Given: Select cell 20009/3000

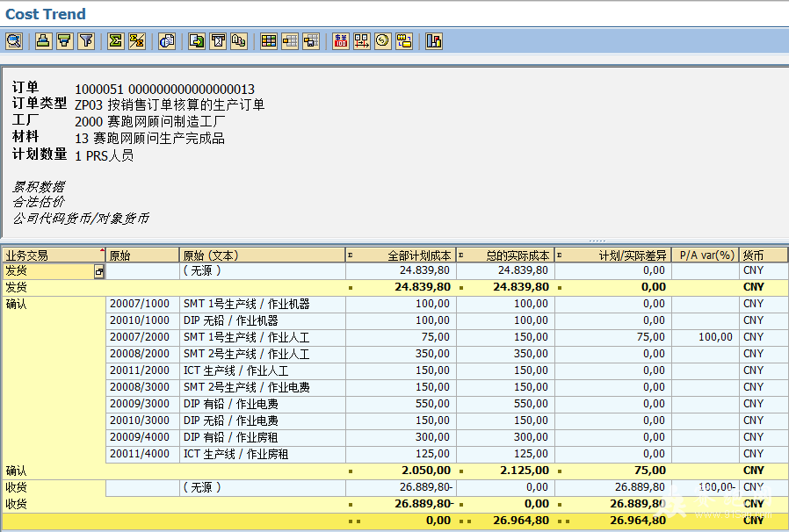Looking at the screenshot, I should [x=142, y=403].
